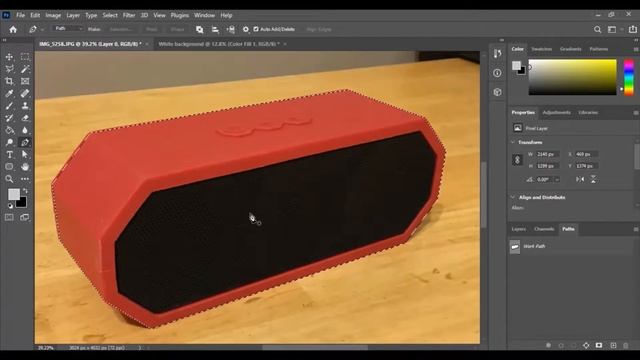Switch to the Adjustments tab
Viewport: 640px width, 360px height.
556,113
